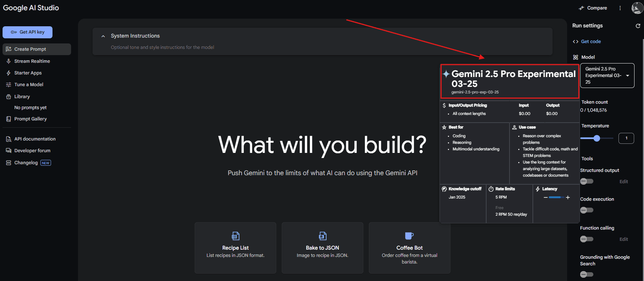Click the Get code link

click(591, 42)
